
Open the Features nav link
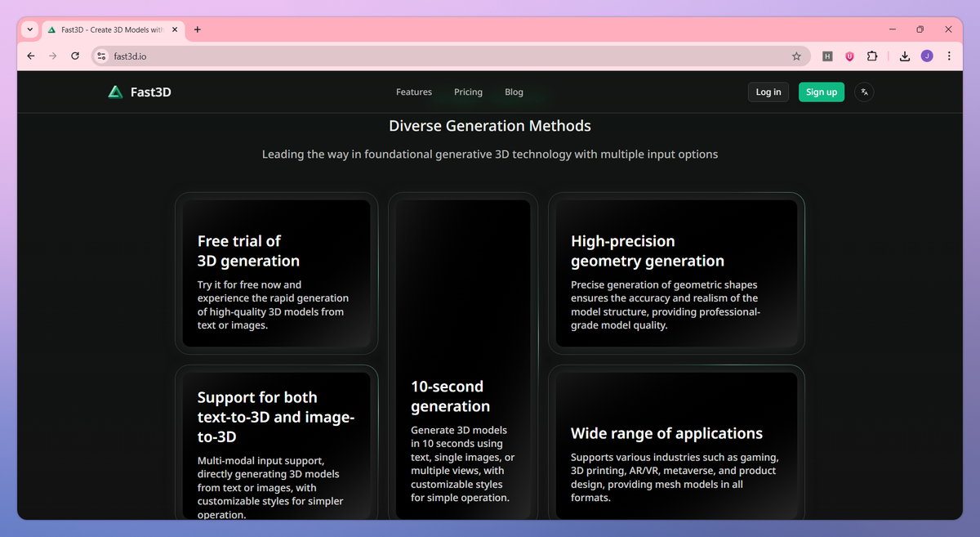click(414, 92)
